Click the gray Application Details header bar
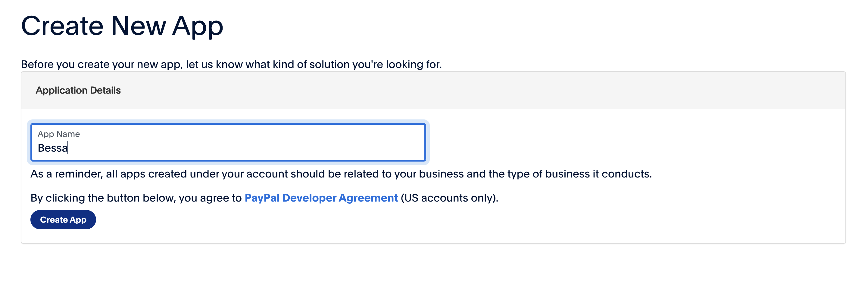The height and width of the screenshot is (284, 868). [x=472, y=90]
